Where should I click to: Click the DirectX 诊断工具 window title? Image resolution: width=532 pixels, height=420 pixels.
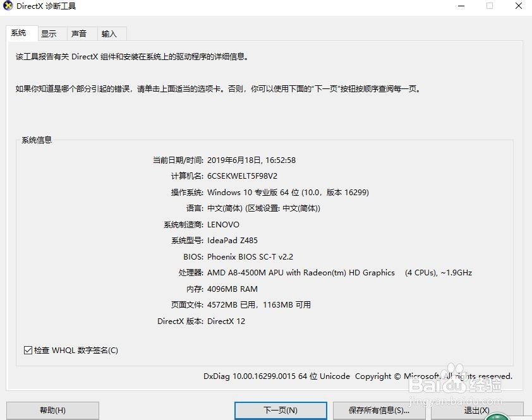46,6
